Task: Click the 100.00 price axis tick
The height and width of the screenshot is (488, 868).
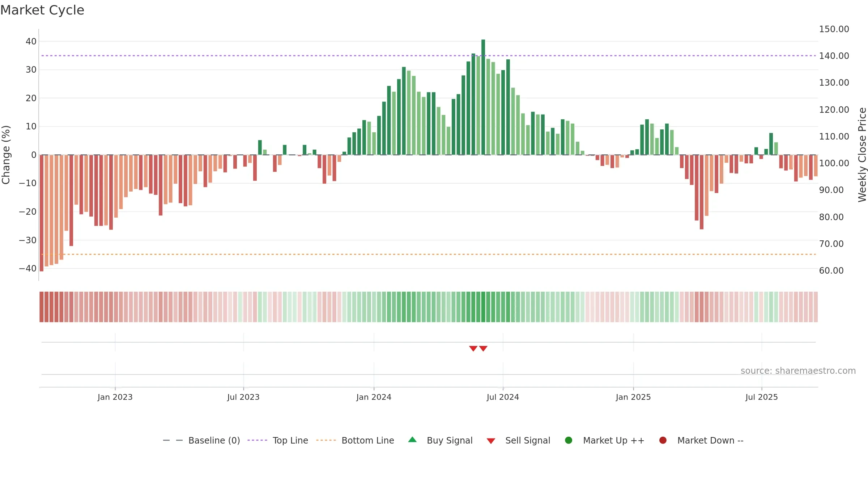Action: (834, 163)
